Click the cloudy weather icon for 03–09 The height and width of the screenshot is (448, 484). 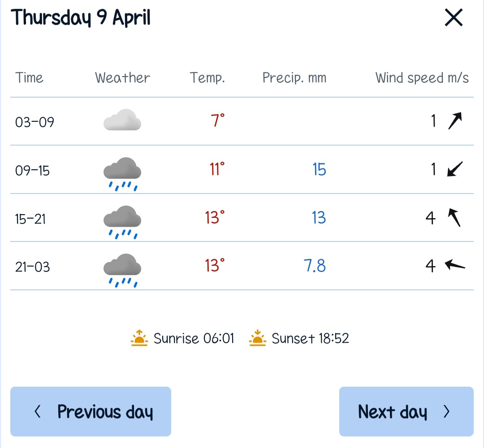(x=122, y=120)
